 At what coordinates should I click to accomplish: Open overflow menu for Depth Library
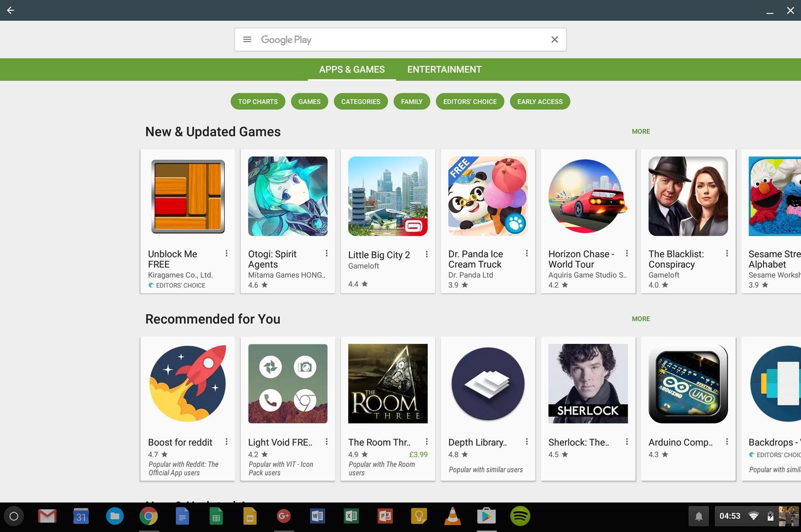point(527,442)
